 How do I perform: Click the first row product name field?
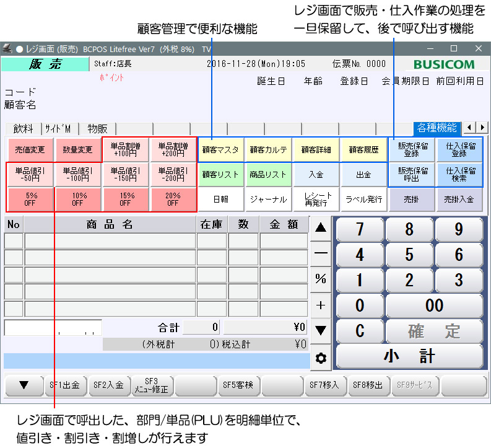[x=110, y=241]
